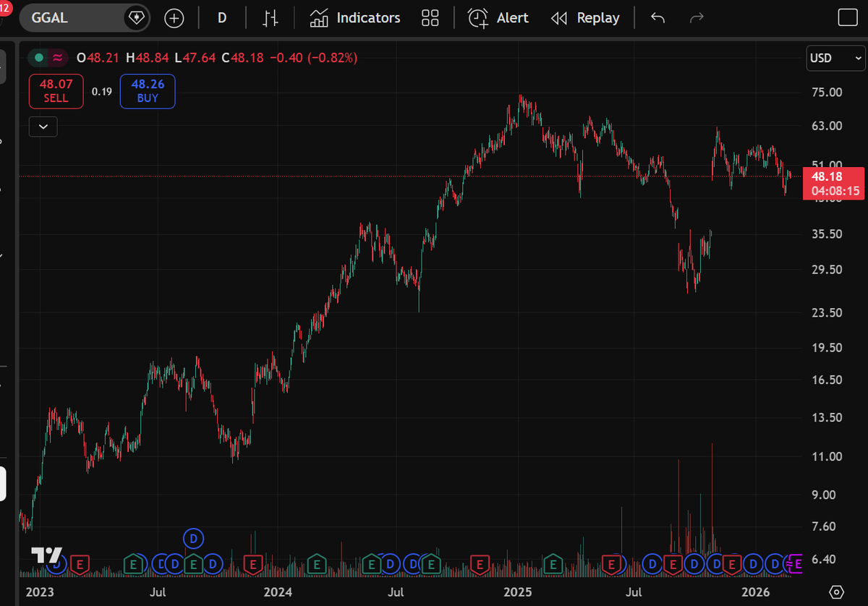Click the TradingView logo
This screenshot has width=868, height=606.
47,555
